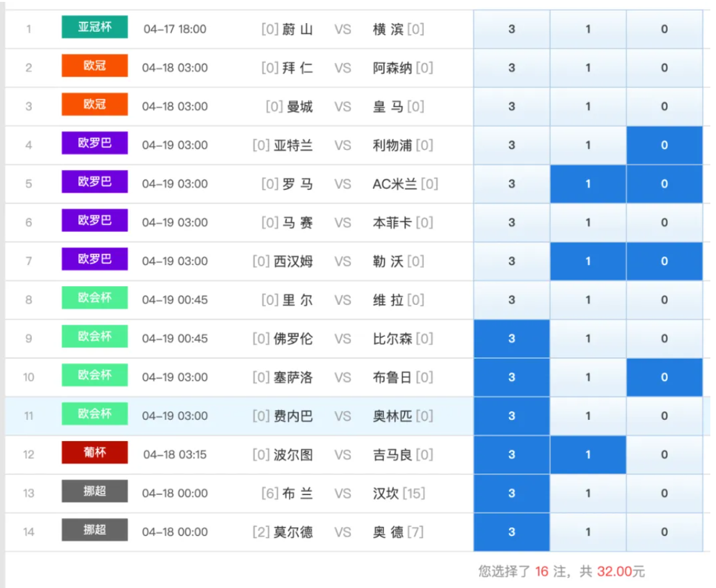Click match time 04-18 03:15
716x588 pixels.
(175, 455)
